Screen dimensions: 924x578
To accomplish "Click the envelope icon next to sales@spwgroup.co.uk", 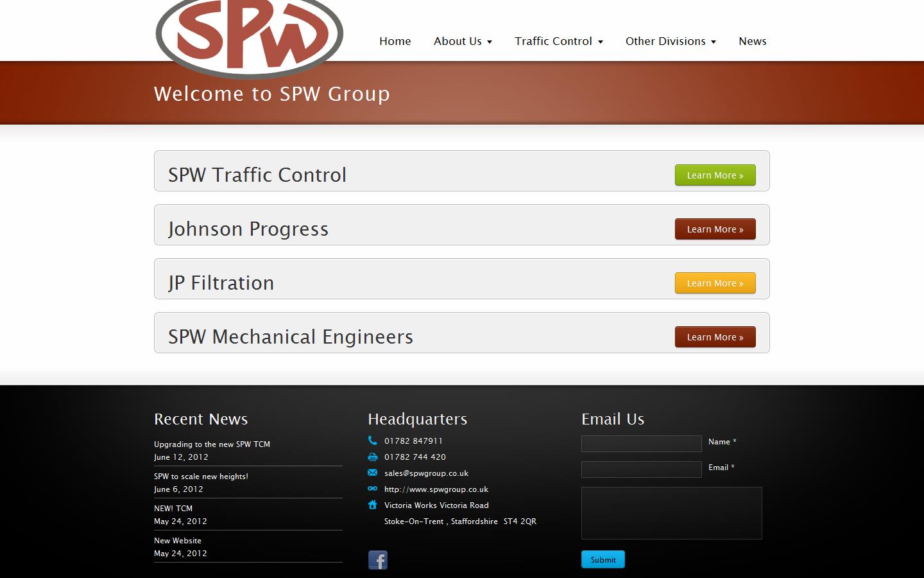I will coord(373,473).
